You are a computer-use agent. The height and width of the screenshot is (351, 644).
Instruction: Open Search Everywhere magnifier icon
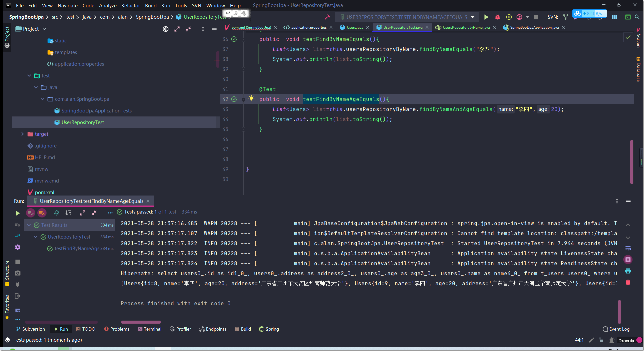click(637, 17)
